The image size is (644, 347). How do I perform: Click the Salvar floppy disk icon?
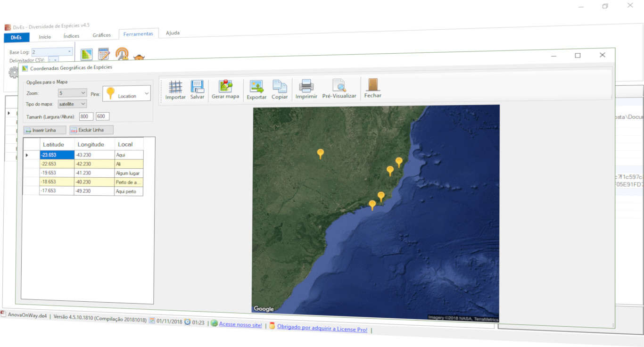197,86
